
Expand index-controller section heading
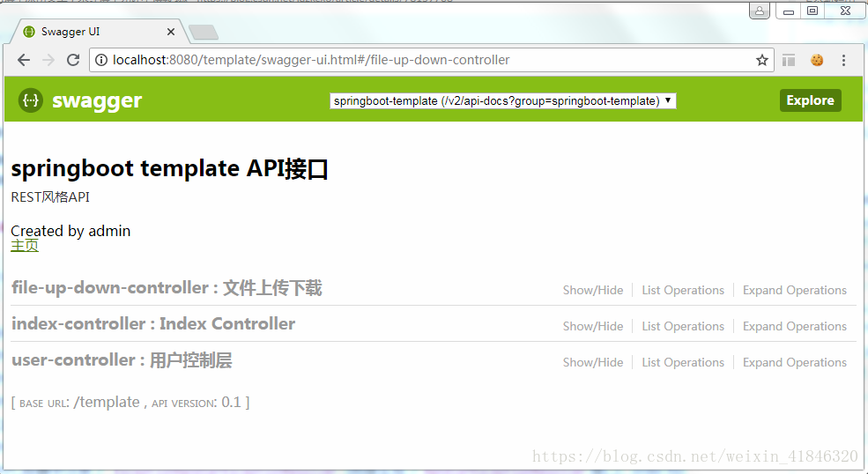coord(153,324)
